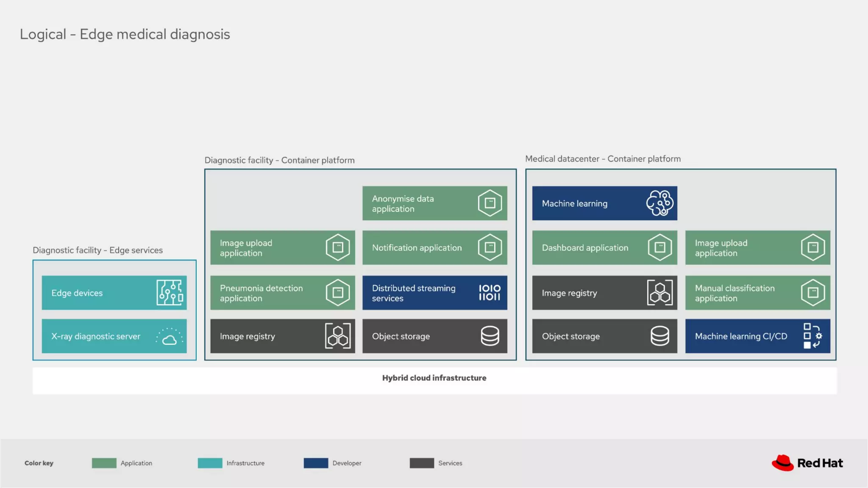Click the navy Developer color key swatch
Screen dimensions: 868x488
pos(316,463)
